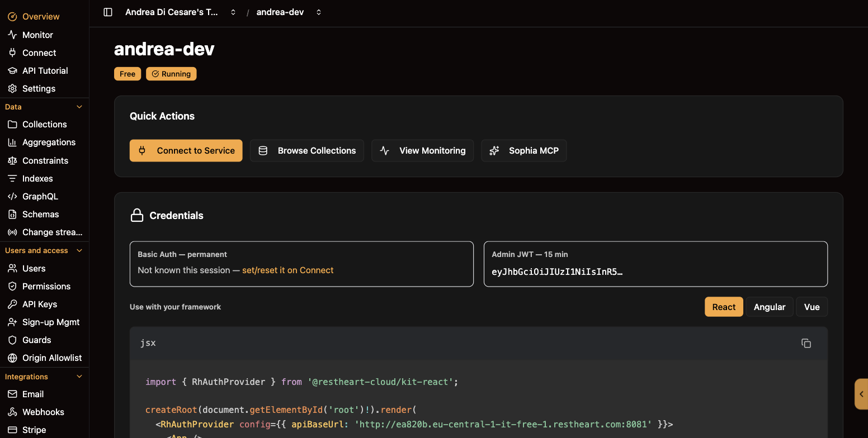
Task: Click the GraphQL code brackets icon
Action: [x=12, y=196]
